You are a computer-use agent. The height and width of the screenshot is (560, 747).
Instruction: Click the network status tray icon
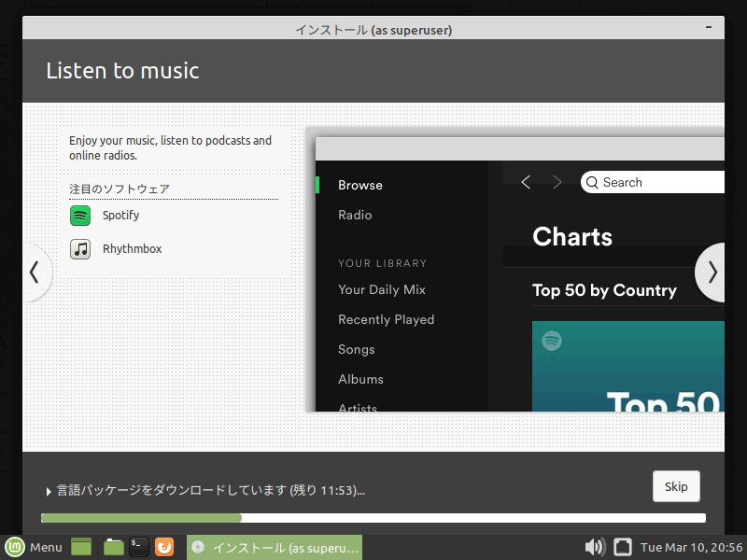pyautogui.click(x=622, y=547)
